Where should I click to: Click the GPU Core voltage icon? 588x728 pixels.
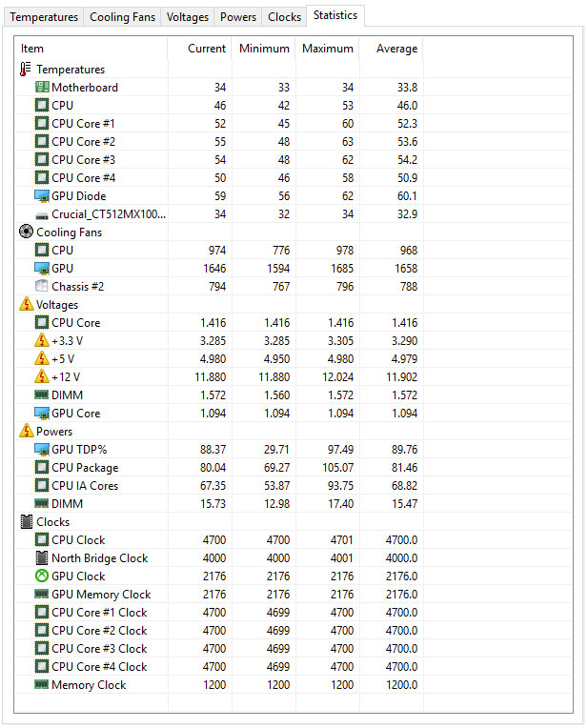42,414
